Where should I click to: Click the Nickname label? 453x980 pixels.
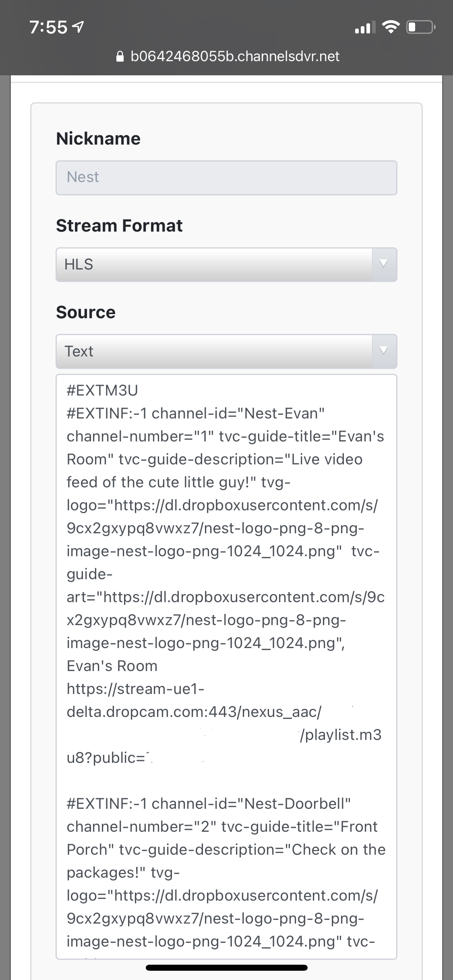98,139
